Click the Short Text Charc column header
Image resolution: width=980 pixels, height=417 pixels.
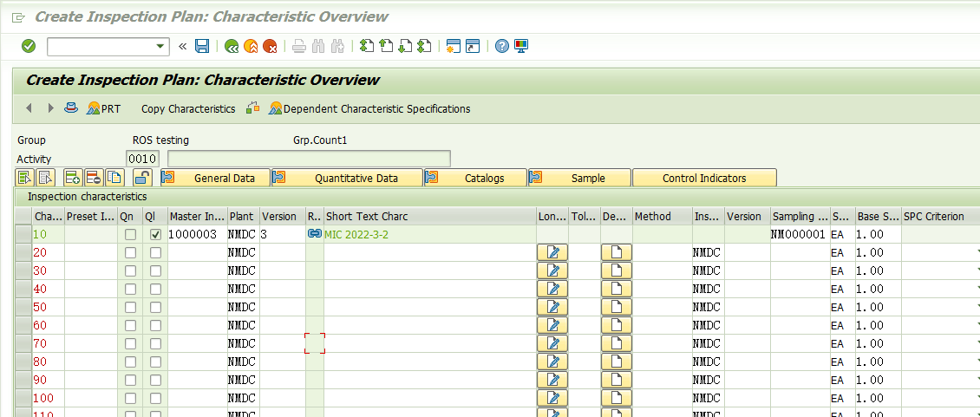click(x=430, y=217)
